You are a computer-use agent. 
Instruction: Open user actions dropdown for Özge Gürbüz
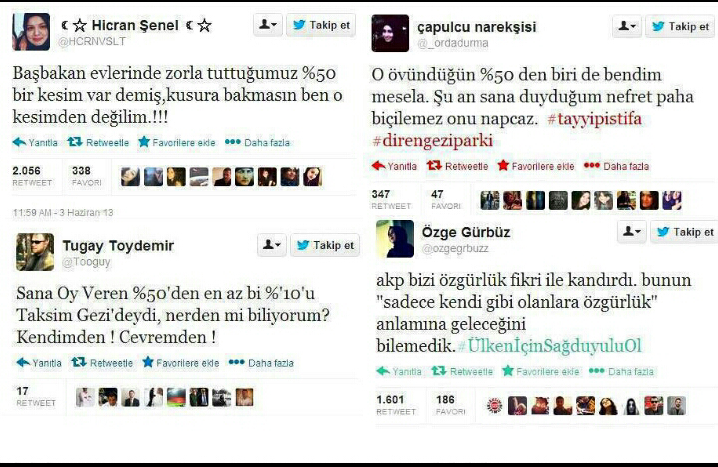click(631, 232)
